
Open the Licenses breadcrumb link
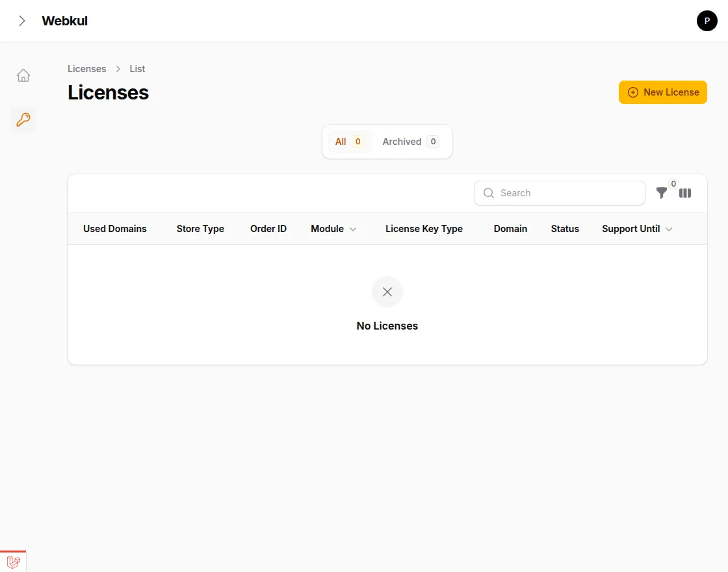coord(86,68)
